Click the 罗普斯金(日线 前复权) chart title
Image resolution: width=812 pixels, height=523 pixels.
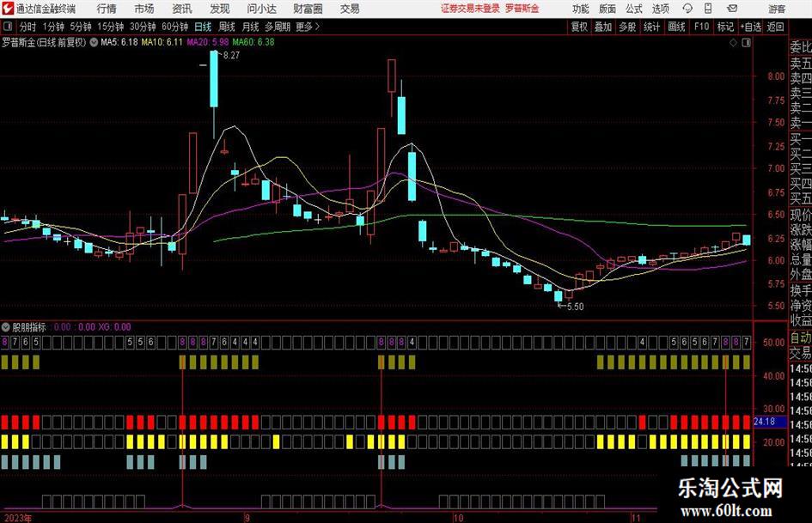click(x=44, y=42)
